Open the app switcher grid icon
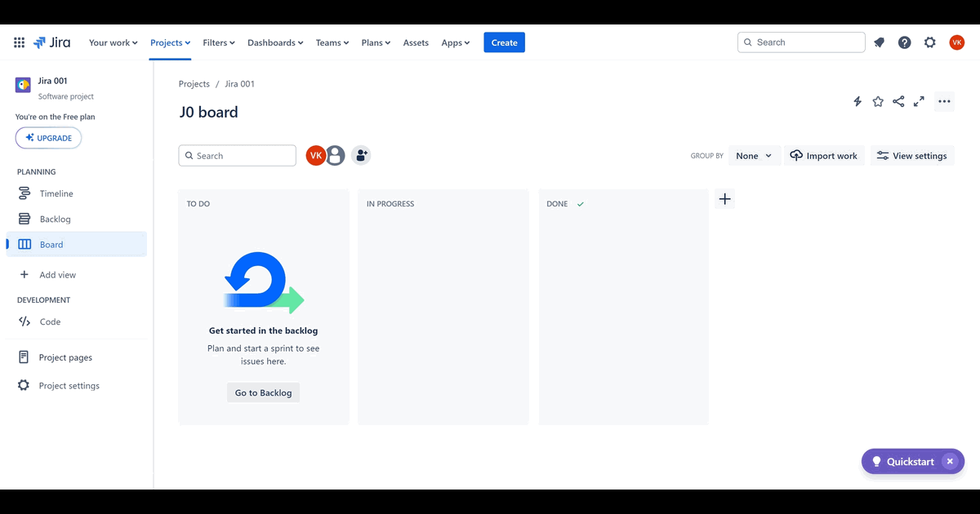The width and height of the screenshot is (980, 514). pyautogui.click(x=19, y=42)
